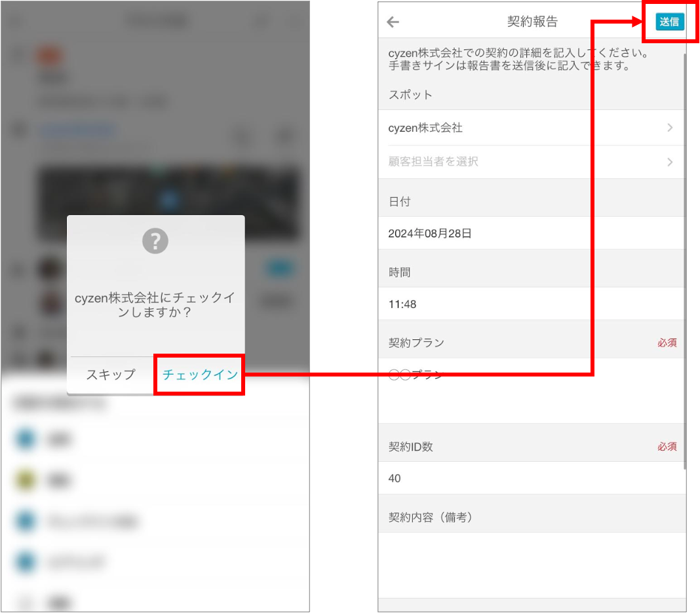
Task: Expand the 顧客担当者を選択 picker
Action: point(532,162)
